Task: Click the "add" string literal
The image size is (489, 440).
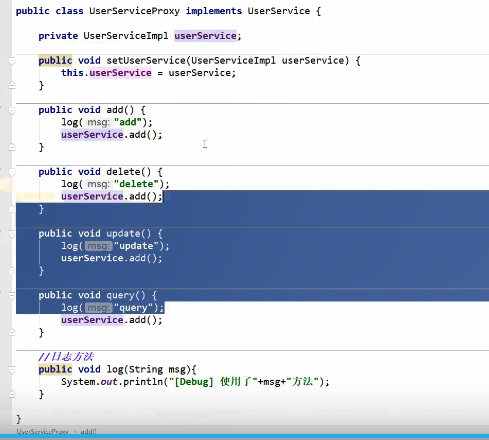Action: point(128,122)
